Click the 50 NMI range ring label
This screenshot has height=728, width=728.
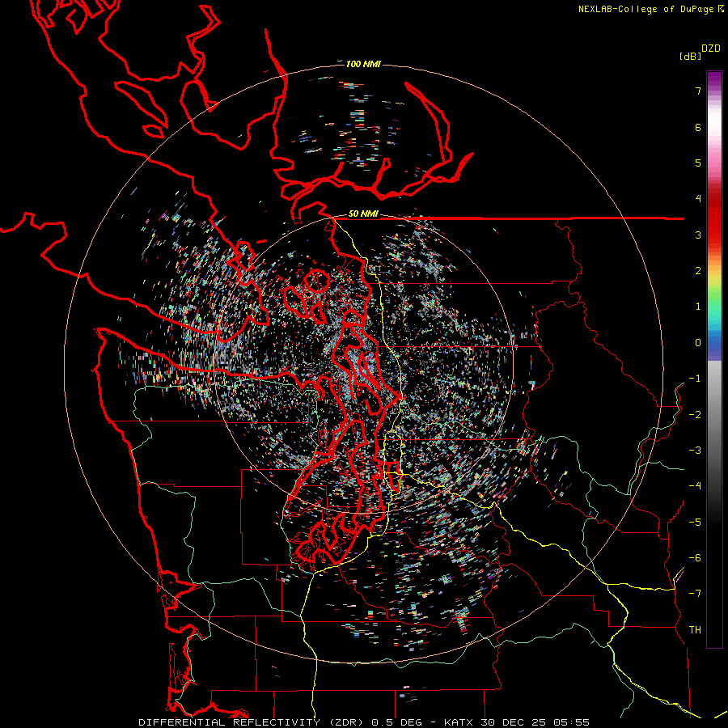coord(363,214)
